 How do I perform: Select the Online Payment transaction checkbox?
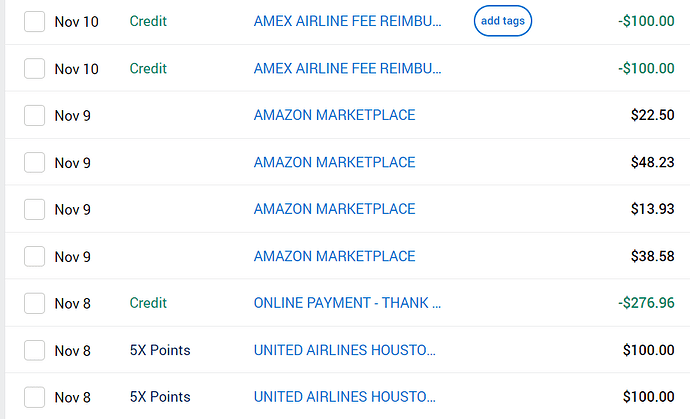point(34,303)
